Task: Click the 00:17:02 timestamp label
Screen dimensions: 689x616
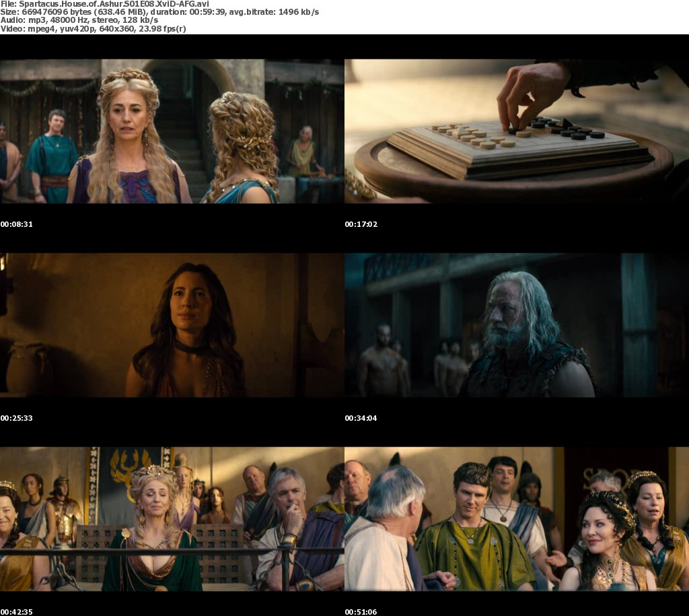Action: click(x=361, y=224)
